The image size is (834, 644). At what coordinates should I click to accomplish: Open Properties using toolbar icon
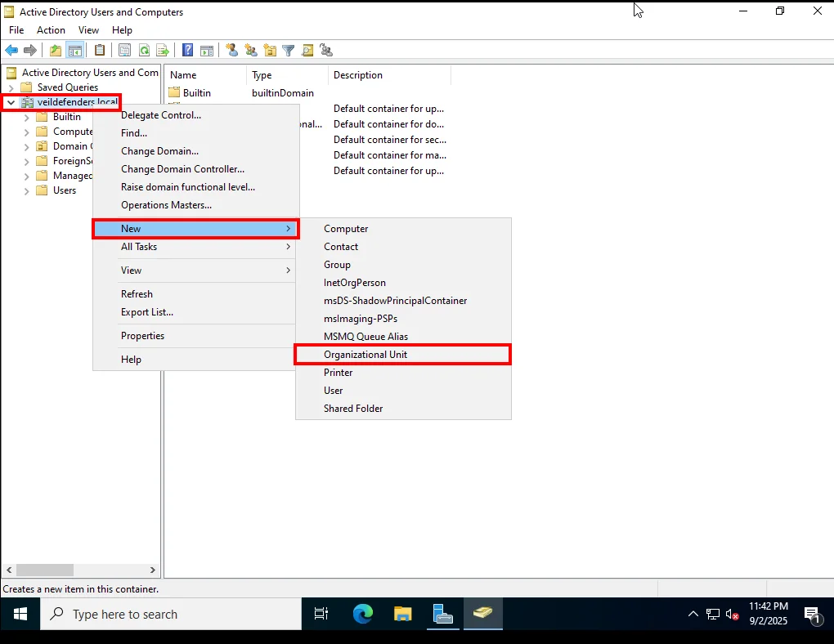(x=124, y=51)
